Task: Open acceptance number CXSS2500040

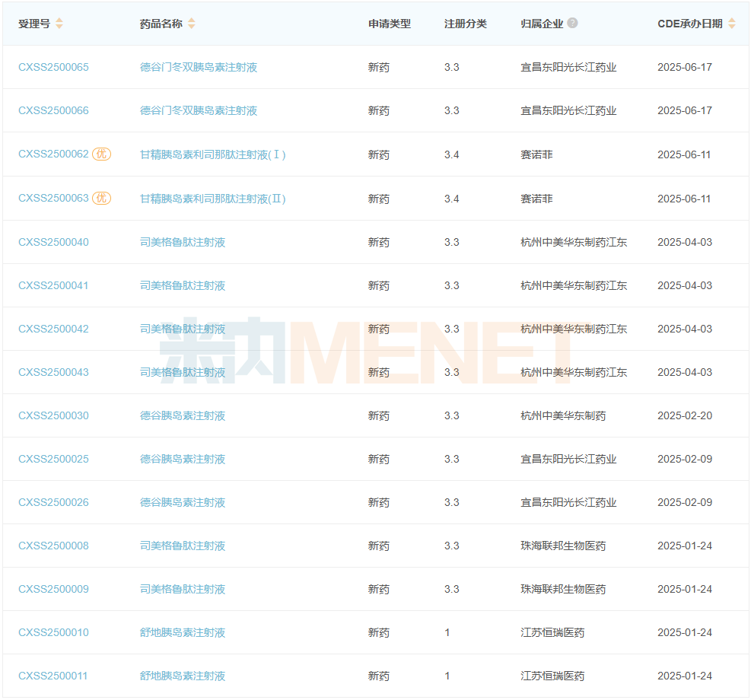Action: coord(53,242)
